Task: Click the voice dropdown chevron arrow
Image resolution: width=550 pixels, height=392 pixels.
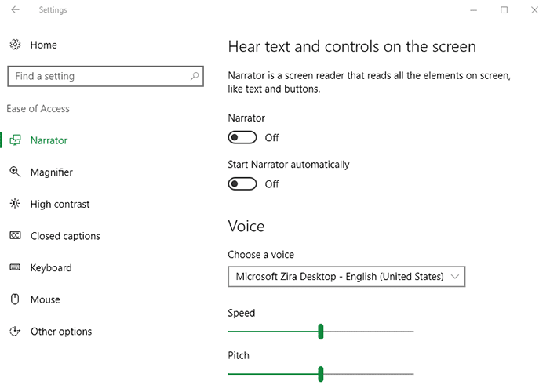Action: 455,277
